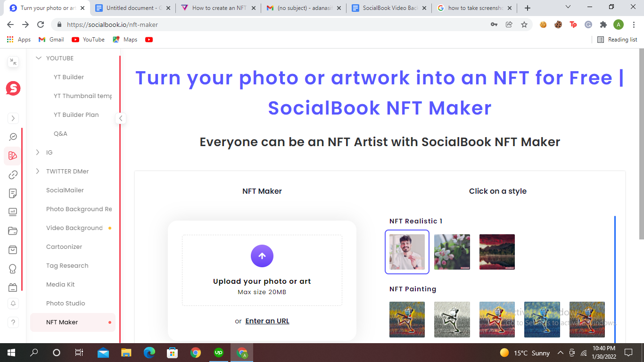Open Q&A in the sidebar
This screenshot has height=362, width=644.
tap(60, 133)
